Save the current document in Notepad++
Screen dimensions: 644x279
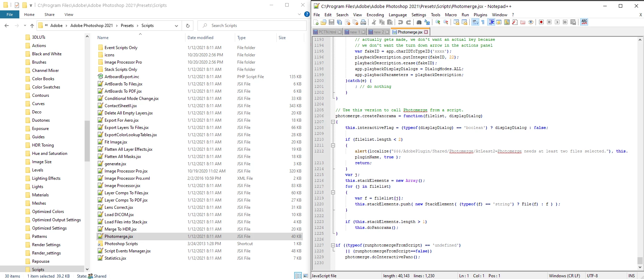(x=331, y=22)
